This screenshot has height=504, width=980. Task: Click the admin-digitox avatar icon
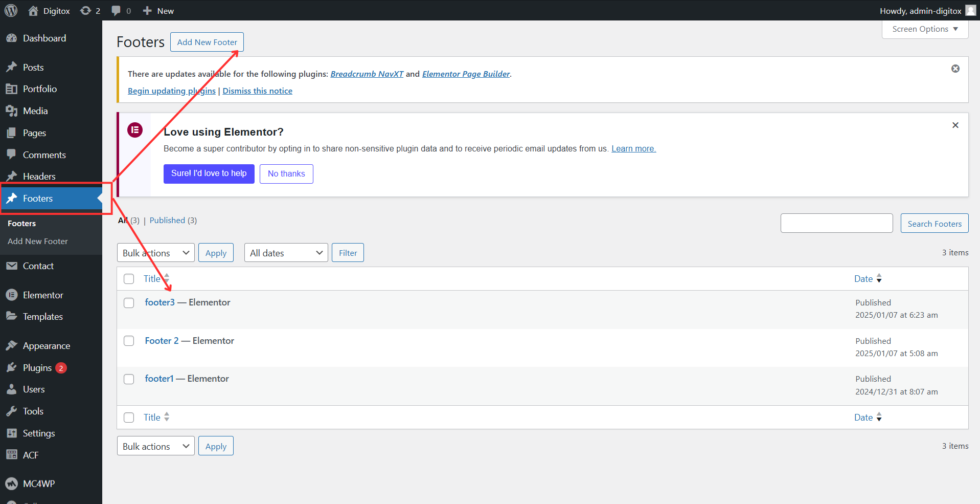[x=970, y=10]
